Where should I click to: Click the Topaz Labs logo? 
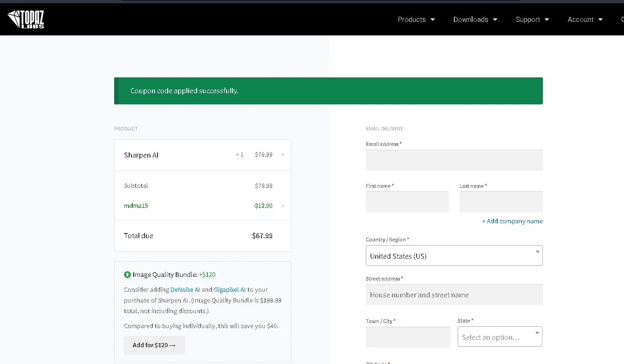(x=26, y=19)
